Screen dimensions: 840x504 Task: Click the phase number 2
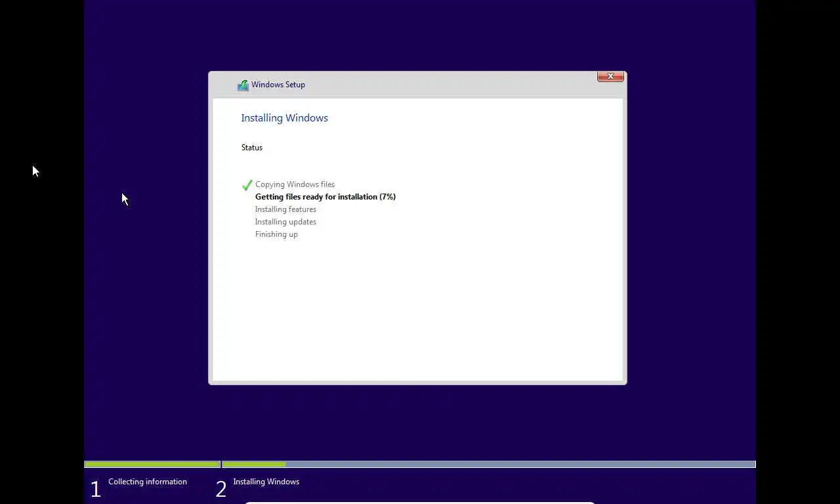(221, 489)
